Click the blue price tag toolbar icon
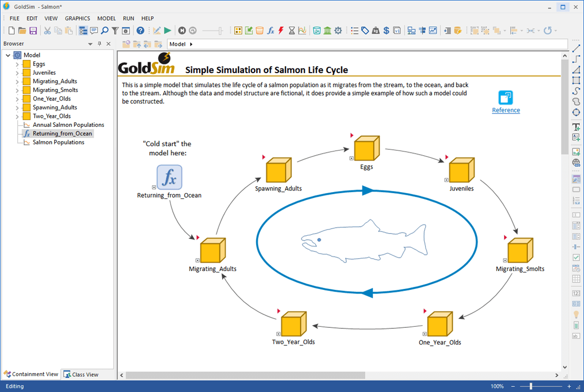 click(365, 31)
